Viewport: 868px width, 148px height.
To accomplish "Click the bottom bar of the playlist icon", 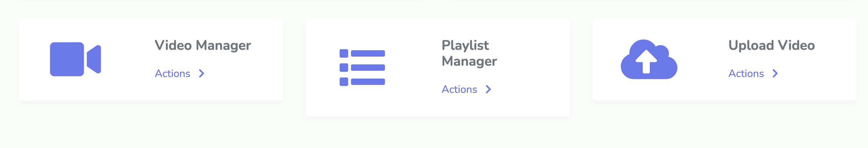I will pyautogui.click(x=368, y=82).
